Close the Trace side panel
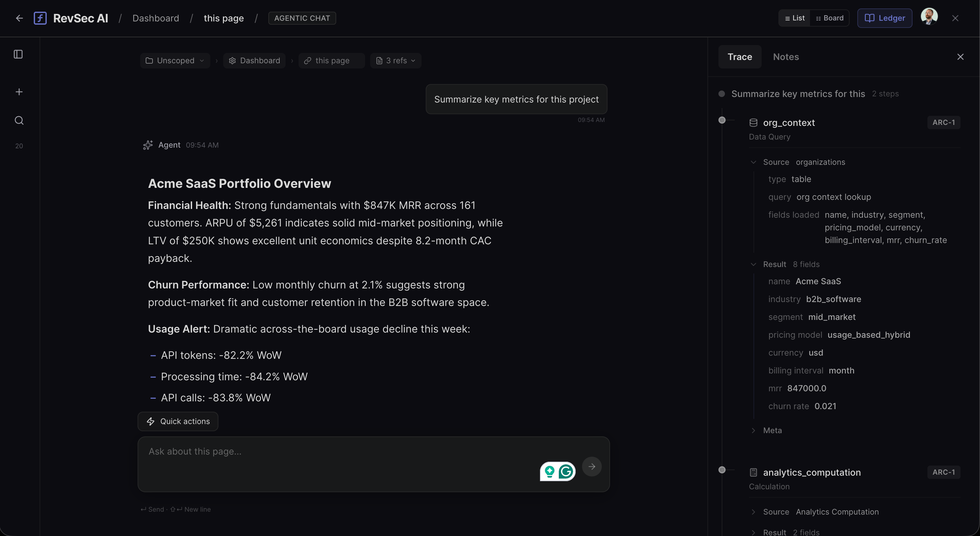Viewport: 980px width, 536px height. pyautogui.click(x=960, y=57)
